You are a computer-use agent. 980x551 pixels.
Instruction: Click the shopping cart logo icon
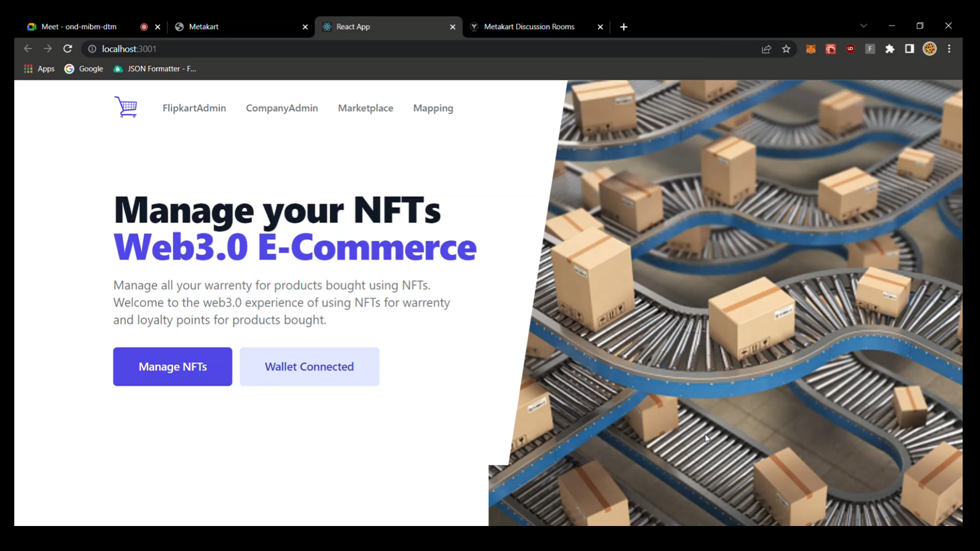coord(126,107)
